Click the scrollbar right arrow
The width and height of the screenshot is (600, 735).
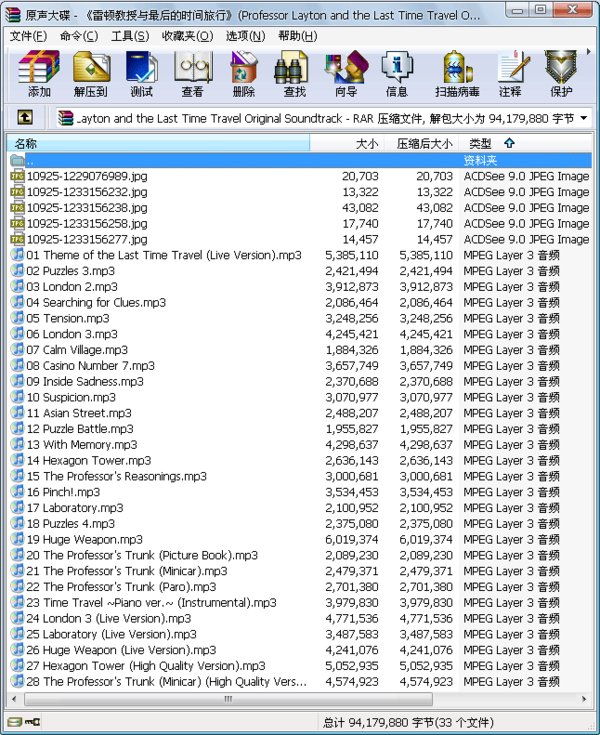[584, 699]
